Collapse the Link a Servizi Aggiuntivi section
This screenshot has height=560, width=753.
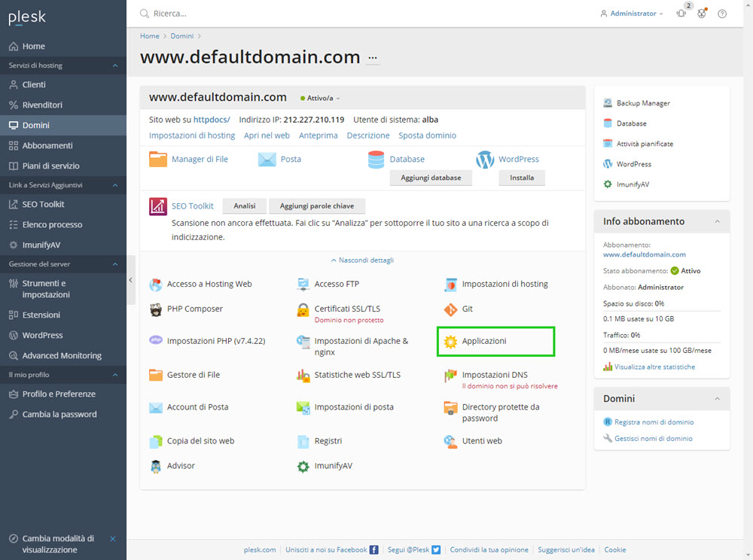[115, 185]
